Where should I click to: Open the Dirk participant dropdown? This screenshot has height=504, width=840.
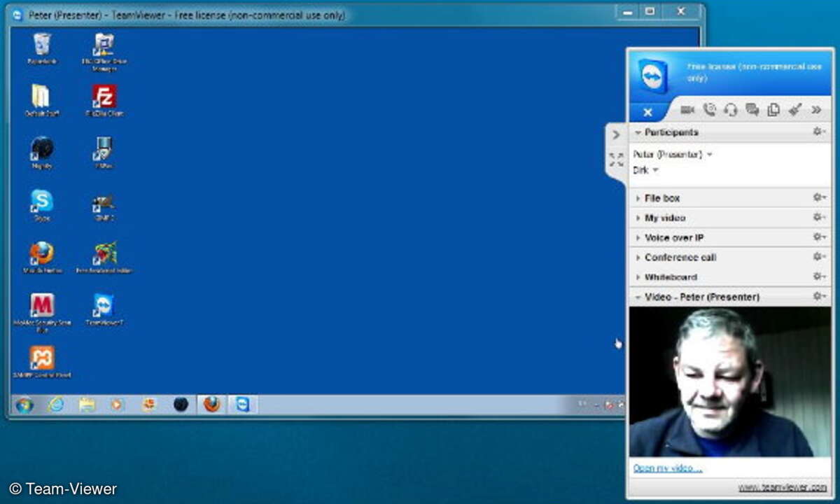click(x=656, y=170)
